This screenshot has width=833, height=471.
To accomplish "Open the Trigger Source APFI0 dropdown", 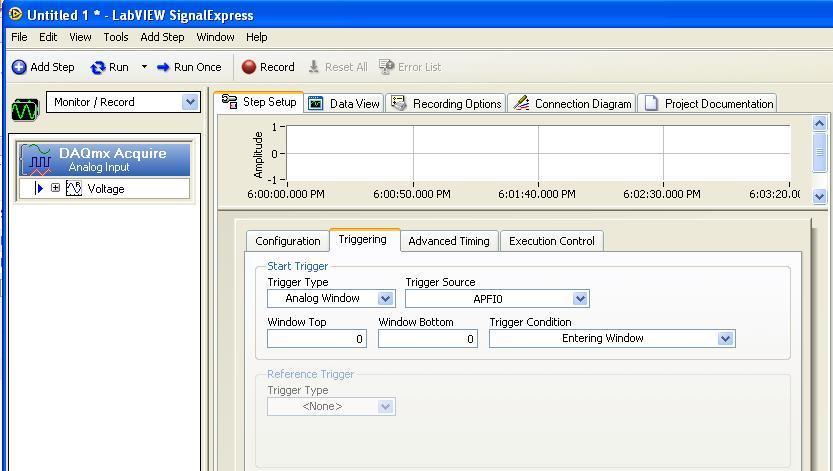I will click(x=580, y=298).
